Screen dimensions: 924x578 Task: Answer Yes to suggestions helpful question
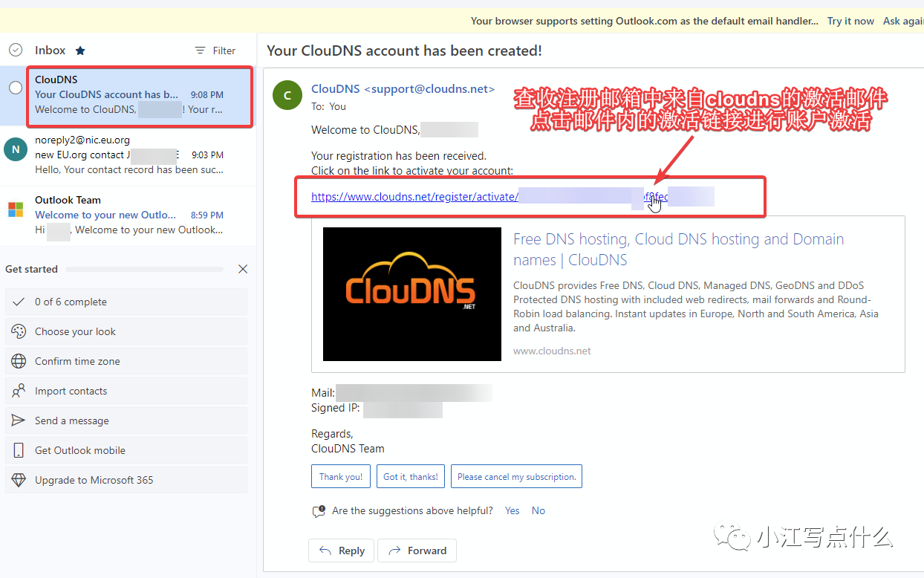coord(513,510)
